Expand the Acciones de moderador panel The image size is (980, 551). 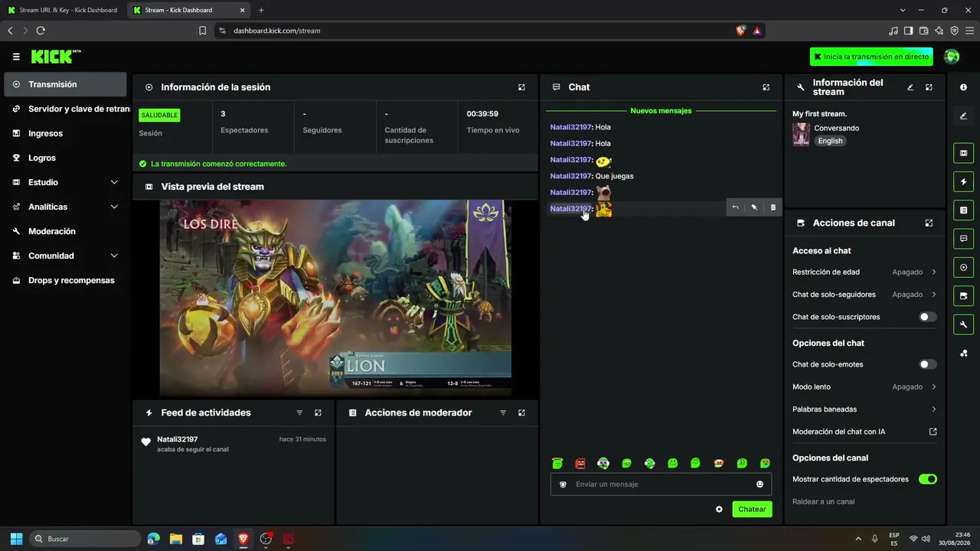(x=521, y=412)
